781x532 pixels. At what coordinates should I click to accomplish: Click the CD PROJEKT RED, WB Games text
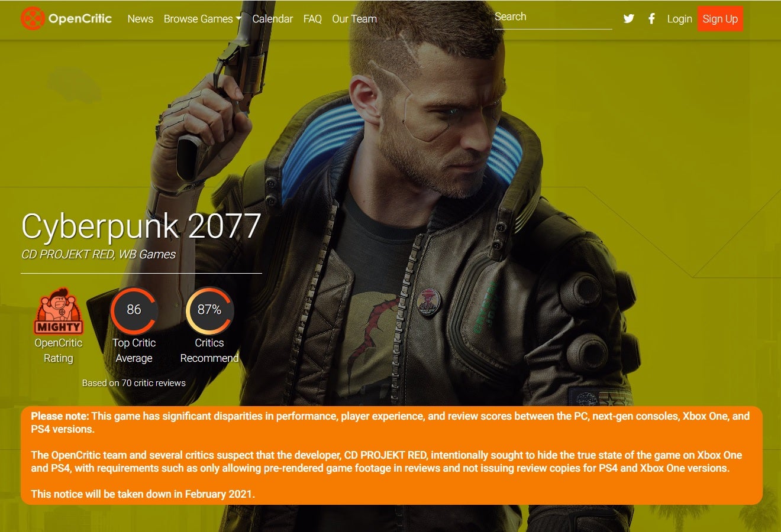pos(98,255)
